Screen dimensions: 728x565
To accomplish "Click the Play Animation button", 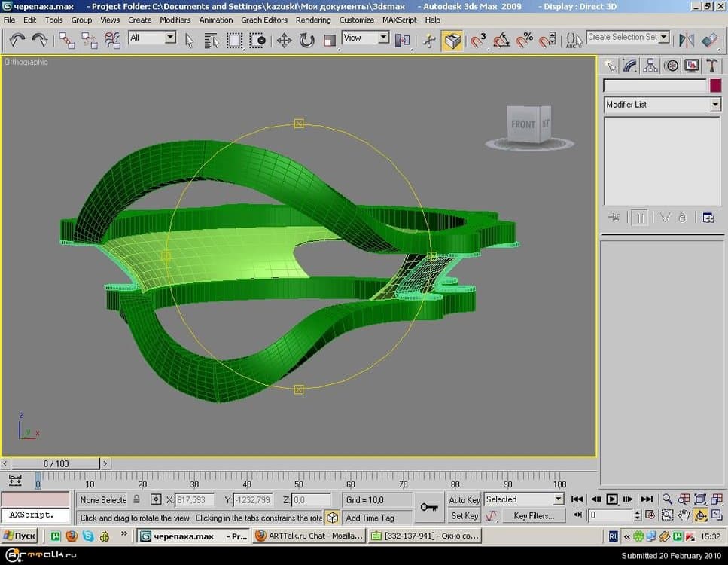I will coord(612,499).
